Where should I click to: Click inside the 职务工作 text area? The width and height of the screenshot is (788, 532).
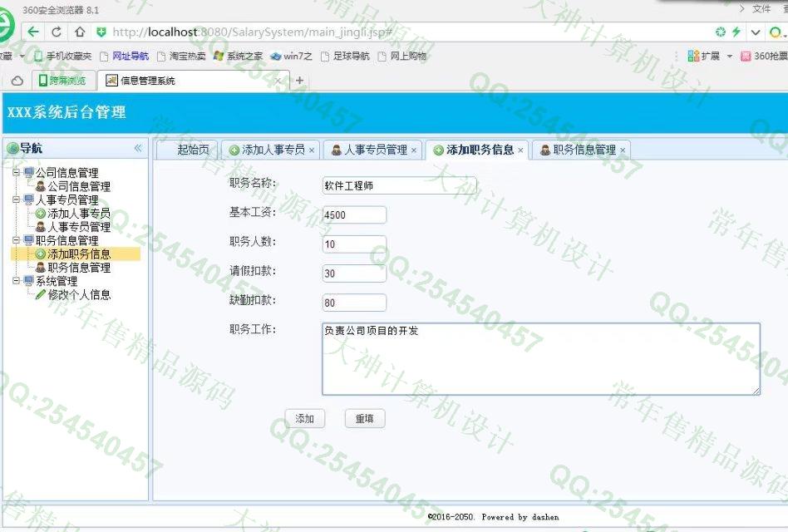click(540, 359)
